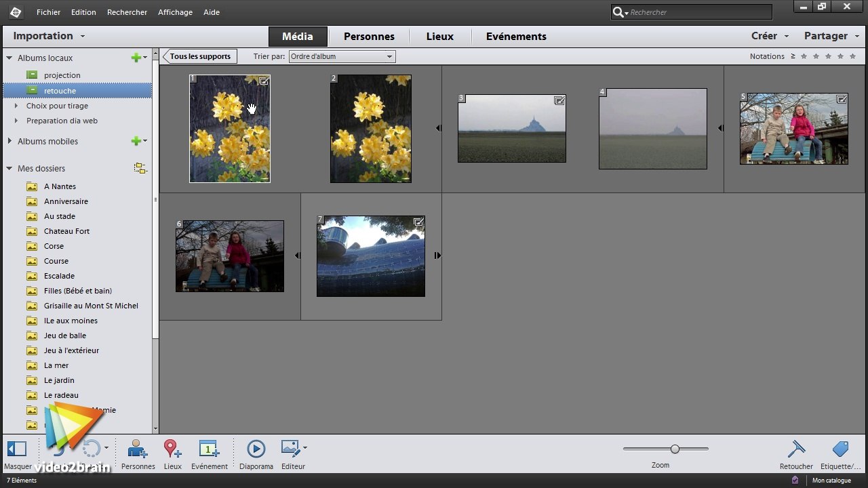Open the Trier par Ordre d'album dropdown
The height and width of the screenshot is (488, 868).
pos(342,56)
